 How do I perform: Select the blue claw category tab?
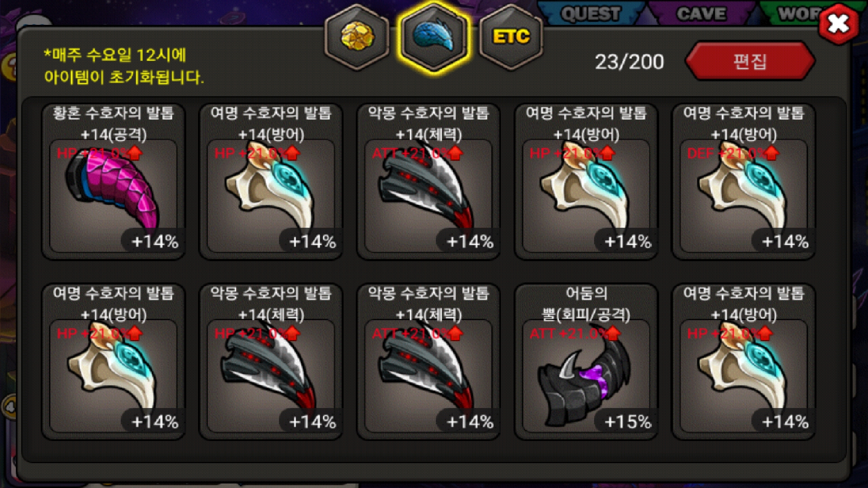(434, 37)
